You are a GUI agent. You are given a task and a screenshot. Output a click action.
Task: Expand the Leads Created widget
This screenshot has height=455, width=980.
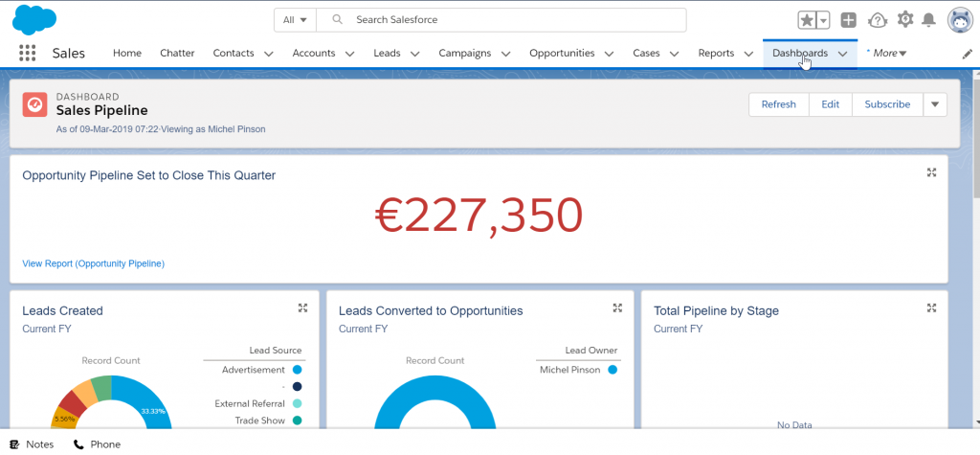click(x=302, y=307)
